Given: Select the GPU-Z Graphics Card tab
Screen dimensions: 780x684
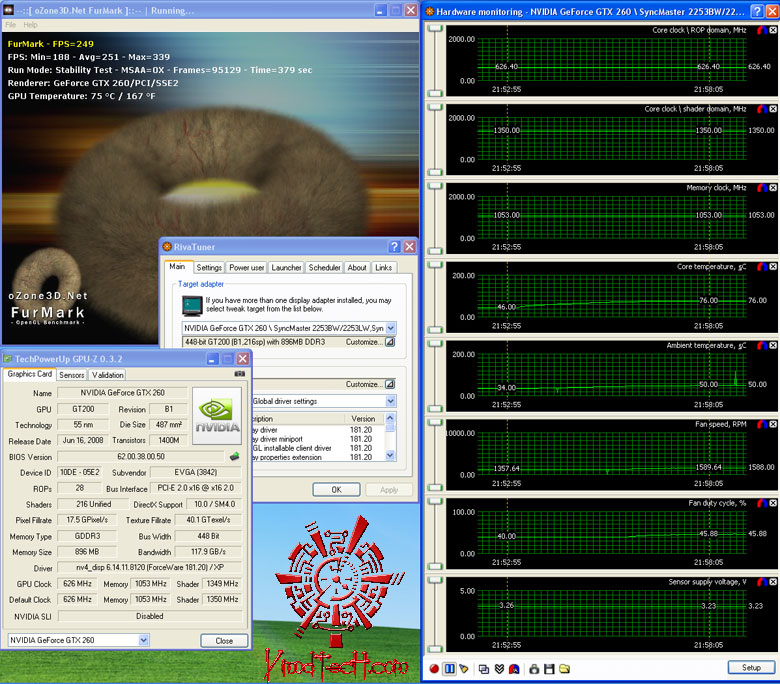Looking at the screenshot, I should 29,374.
